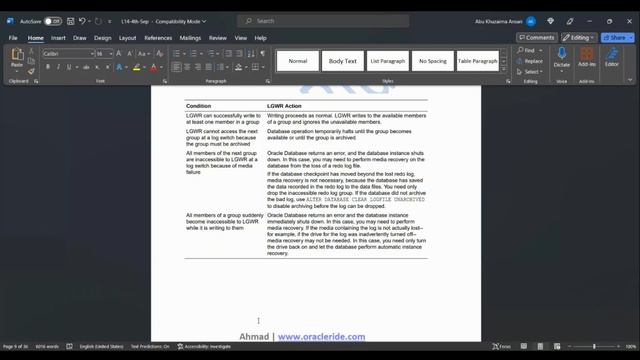
Task: Toggle superscript formatting
Action: (107, 67)
